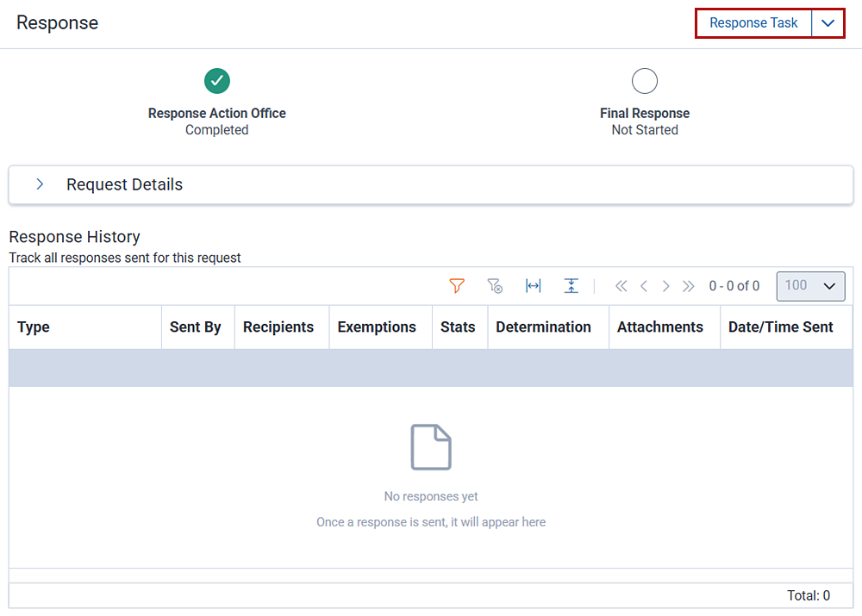The image size is (862, 616).
Task: Go to first page with double-left arrows
Action: click(622, 286)
